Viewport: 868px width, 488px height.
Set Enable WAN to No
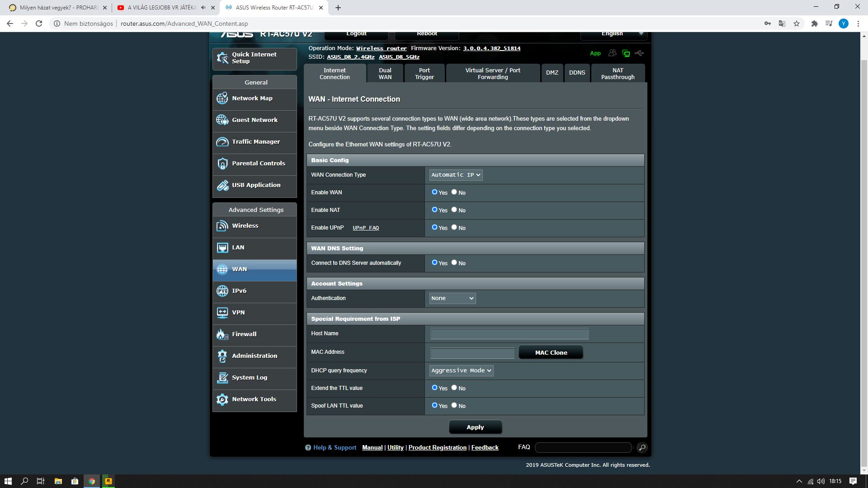(454, 192)
